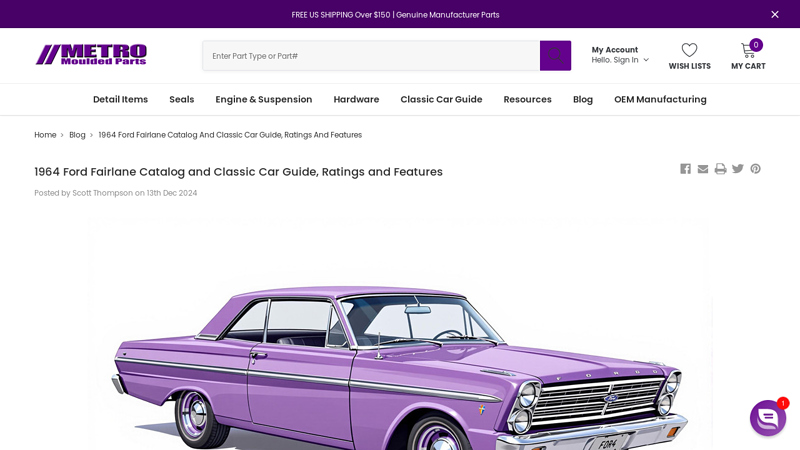Go to Home via the breadcrumb
Viewport: 800px width, 450px height.
(x=45, y=135)
